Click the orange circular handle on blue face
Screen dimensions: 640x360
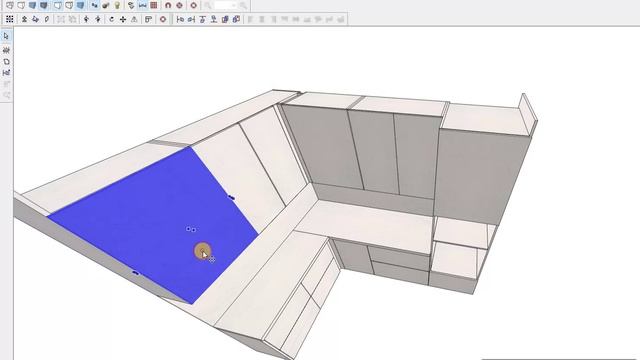(202, 251)
